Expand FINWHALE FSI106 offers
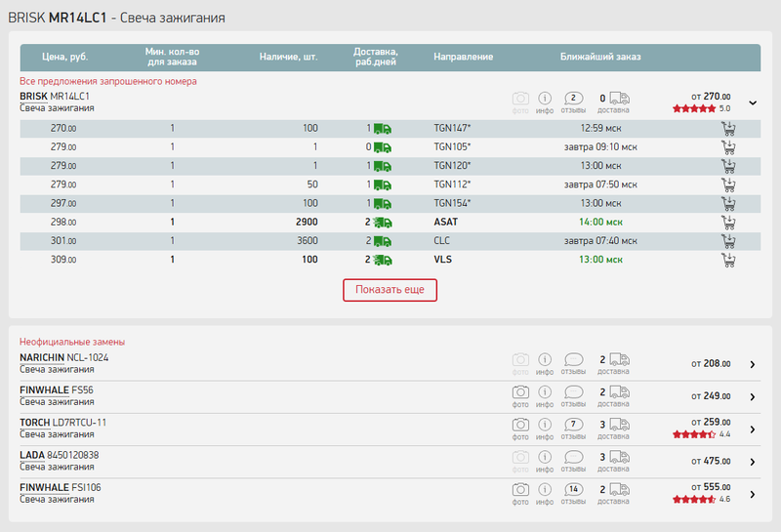Viewport: 781px width, 532px height. [x=753, y=495]
